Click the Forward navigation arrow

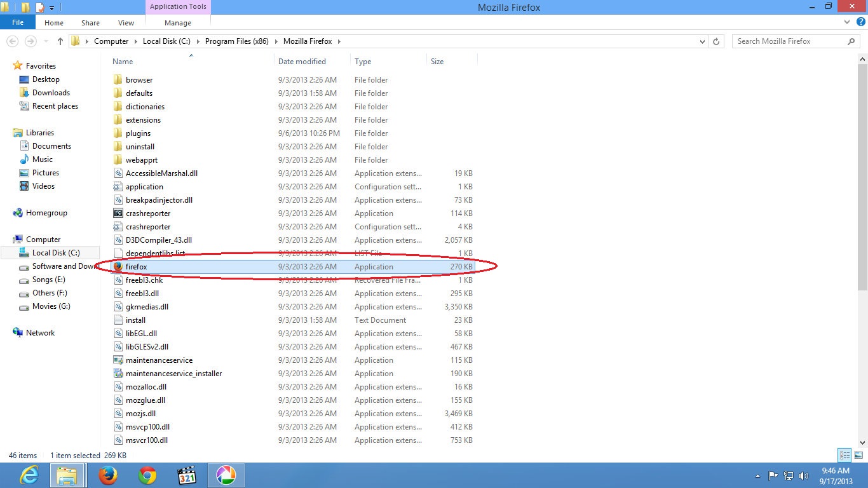(31, 41)
